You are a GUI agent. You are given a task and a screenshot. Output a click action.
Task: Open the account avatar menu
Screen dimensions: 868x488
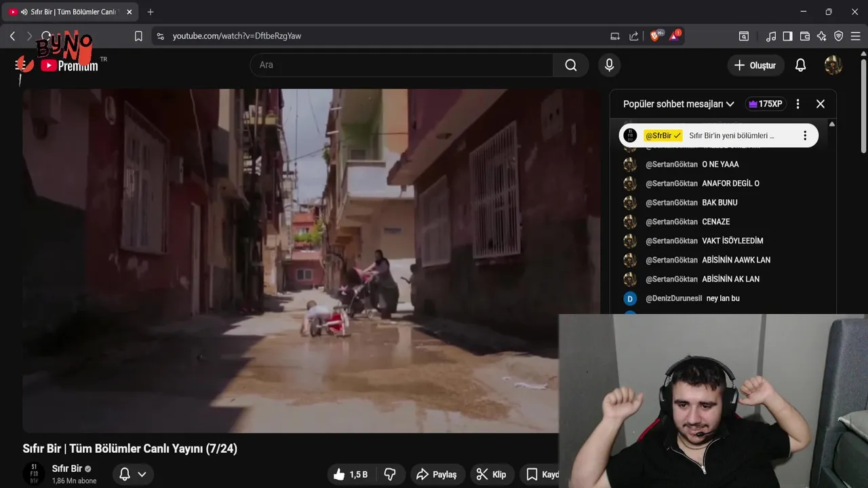[833, 65]
